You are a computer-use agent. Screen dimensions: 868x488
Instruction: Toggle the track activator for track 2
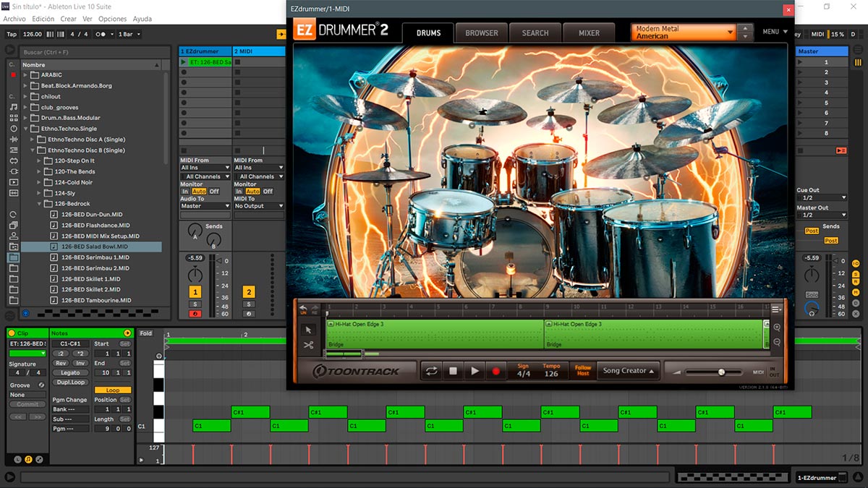[249, 292]
